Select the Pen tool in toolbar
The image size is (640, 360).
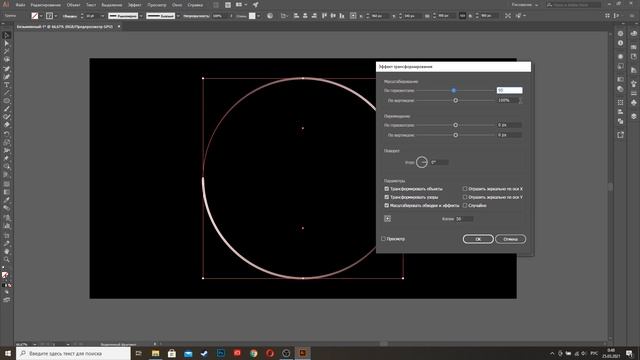pyautogui.click(x=7, y=68)
